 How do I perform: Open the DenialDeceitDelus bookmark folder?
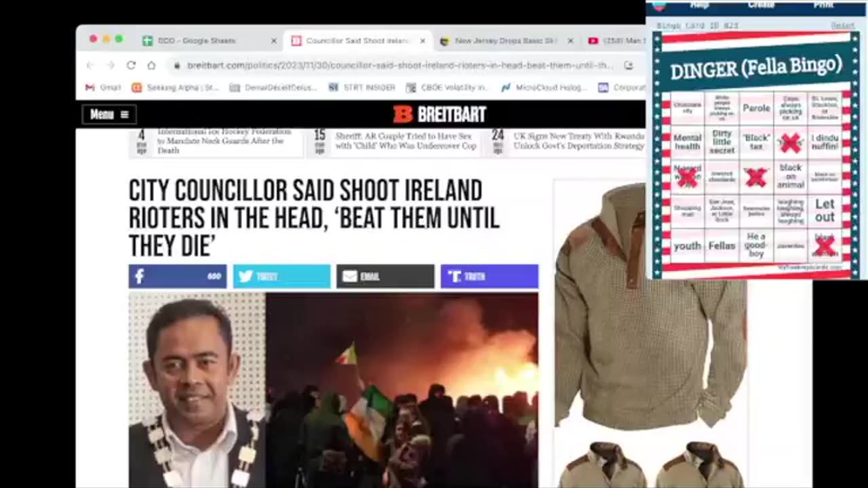pos(274,87)
